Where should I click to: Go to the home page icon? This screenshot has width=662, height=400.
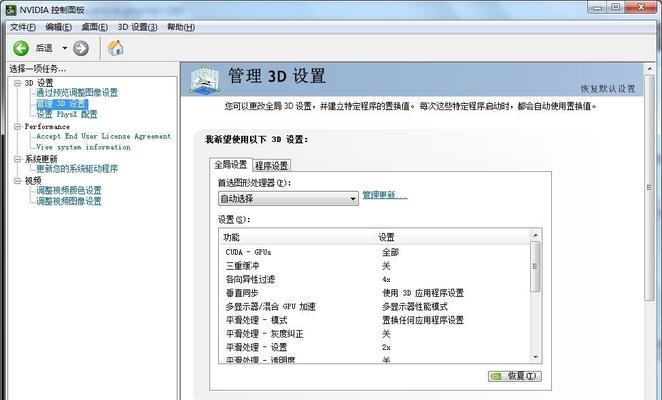click(x=115, y=48)
